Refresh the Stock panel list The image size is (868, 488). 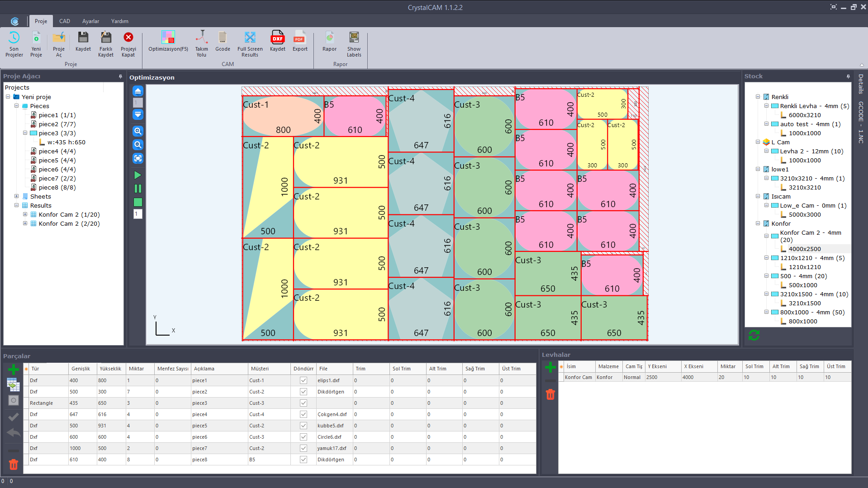coord(754,335)
